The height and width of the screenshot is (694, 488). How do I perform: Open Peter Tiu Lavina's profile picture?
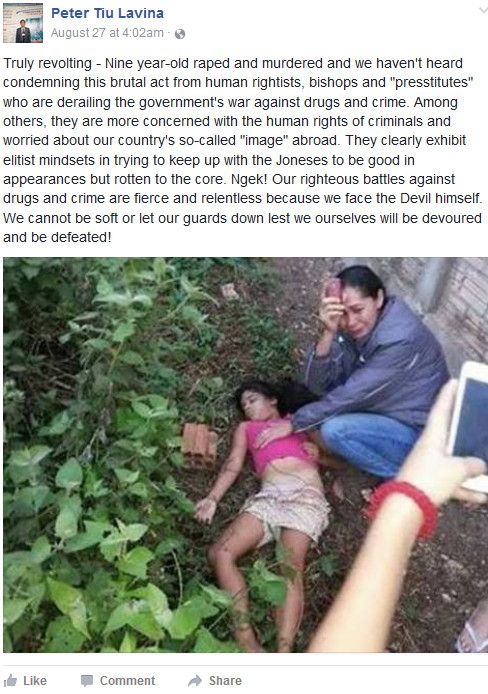23,23
